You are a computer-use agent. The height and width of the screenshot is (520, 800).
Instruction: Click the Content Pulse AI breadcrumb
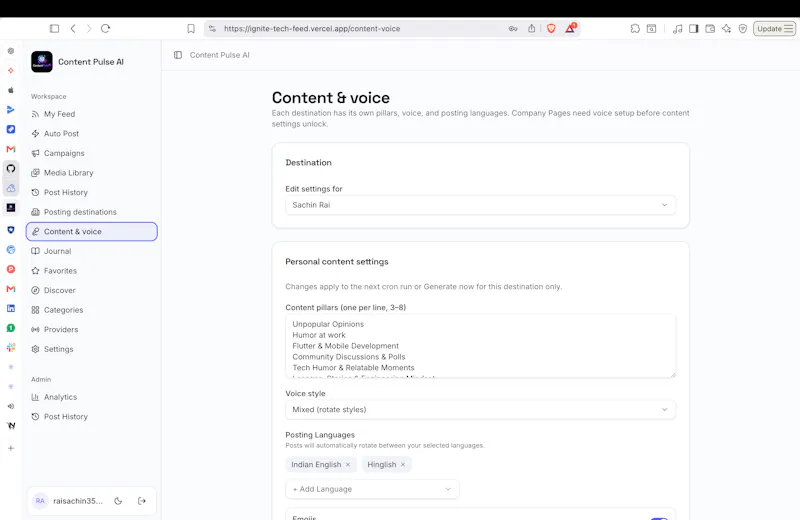coord(219,55)
